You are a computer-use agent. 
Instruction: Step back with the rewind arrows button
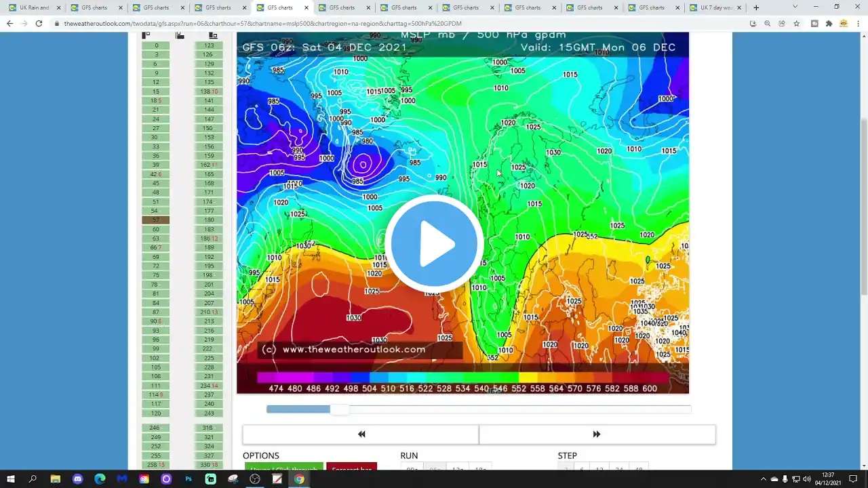tap(361, 434)
